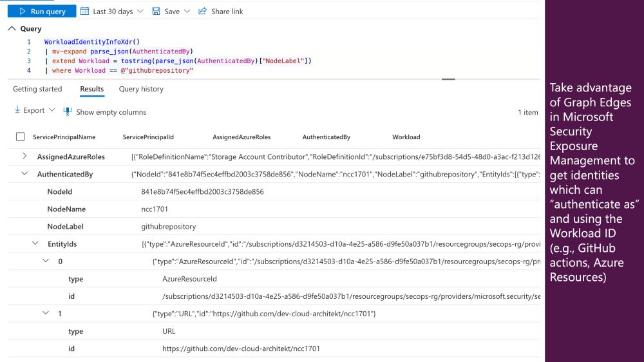Viewport: 644px width, 362px height.
Task: Click the NodeId field label
Action: tap(59, 191)
